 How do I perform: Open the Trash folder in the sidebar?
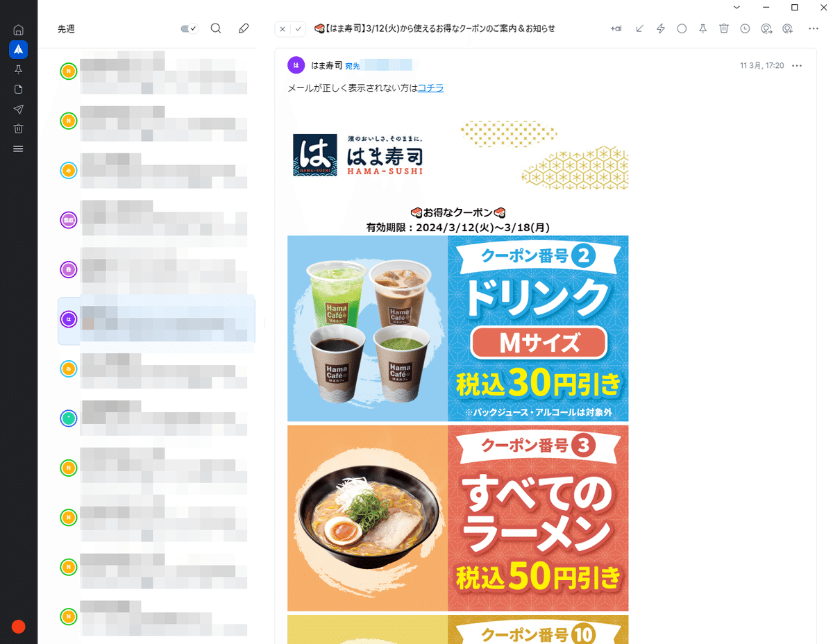click(x=19, y=128)
